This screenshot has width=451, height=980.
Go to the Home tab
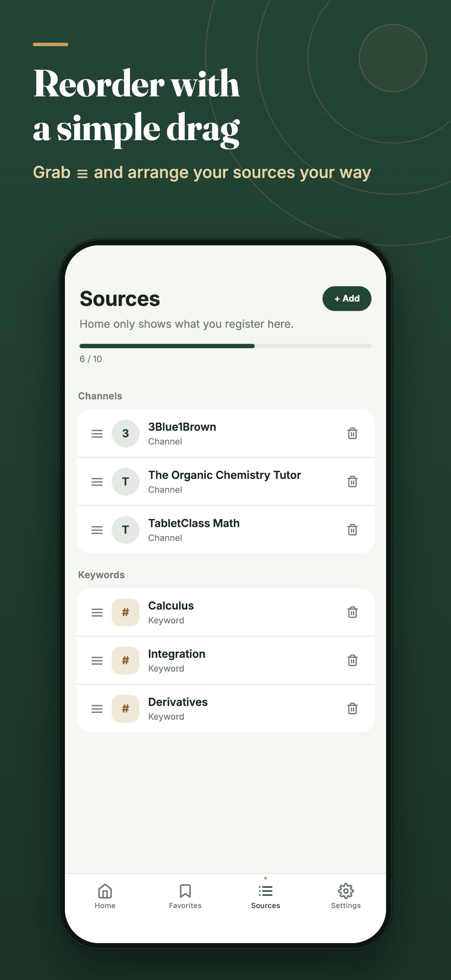[105, 896]
